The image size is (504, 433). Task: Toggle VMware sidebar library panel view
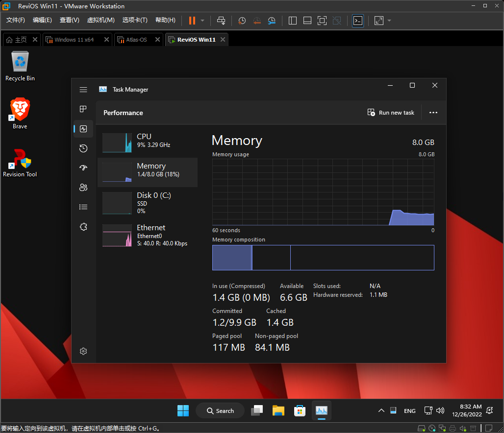click(293, 21)
